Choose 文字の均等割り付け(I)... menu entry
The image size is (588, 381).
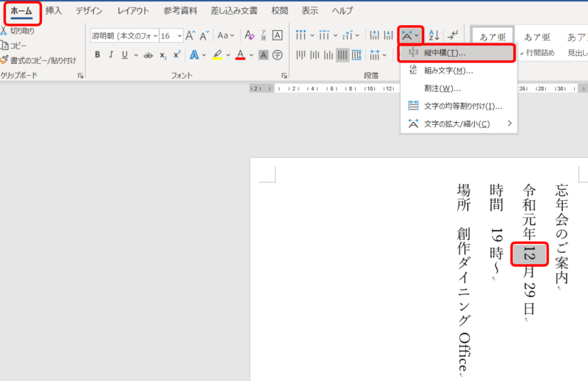click(x=459, y=106)
